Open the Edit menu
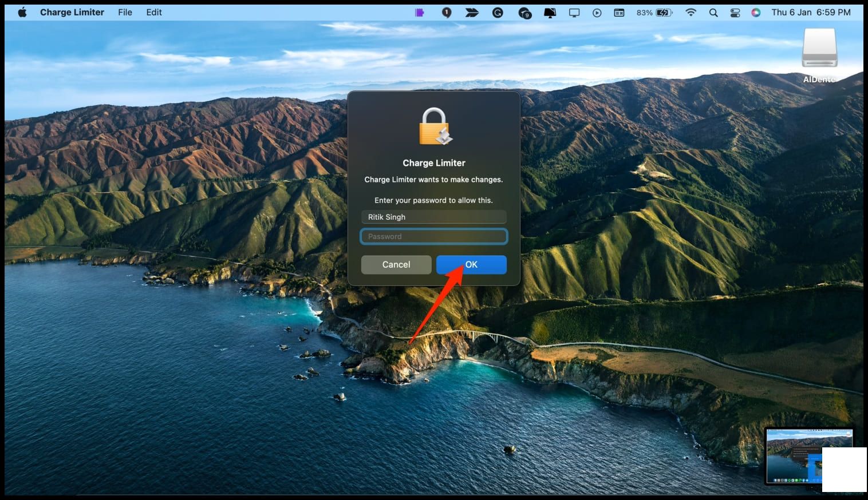 [x=153, y=12]
